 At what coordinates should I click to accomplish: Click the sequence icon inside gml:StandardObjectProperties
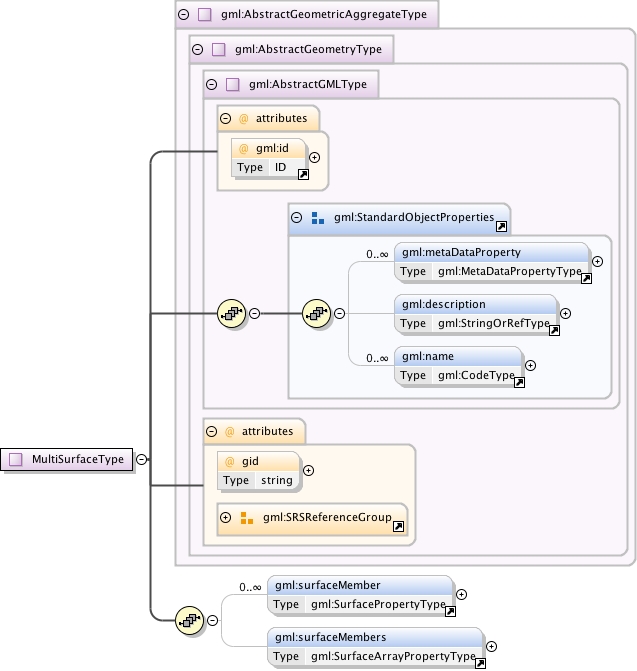click(x=317, y=314)
